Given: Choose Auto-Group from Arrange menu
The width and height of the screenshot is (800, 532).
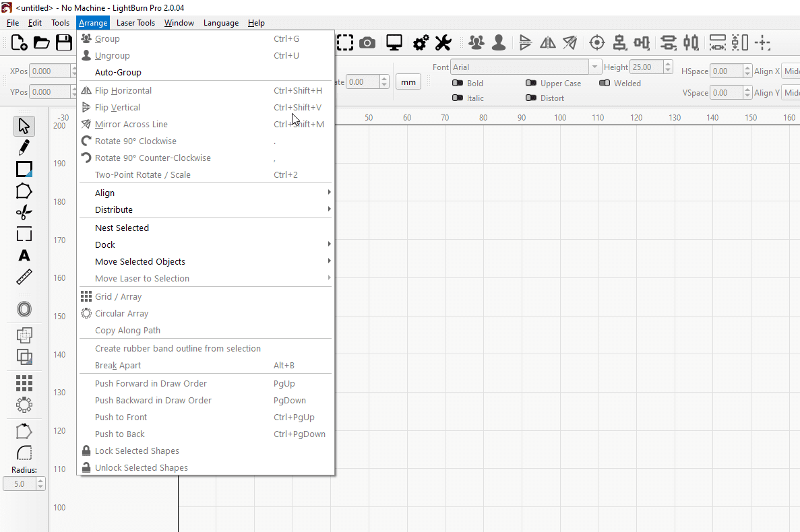Looking at the screenshot, I should [206, 72].
